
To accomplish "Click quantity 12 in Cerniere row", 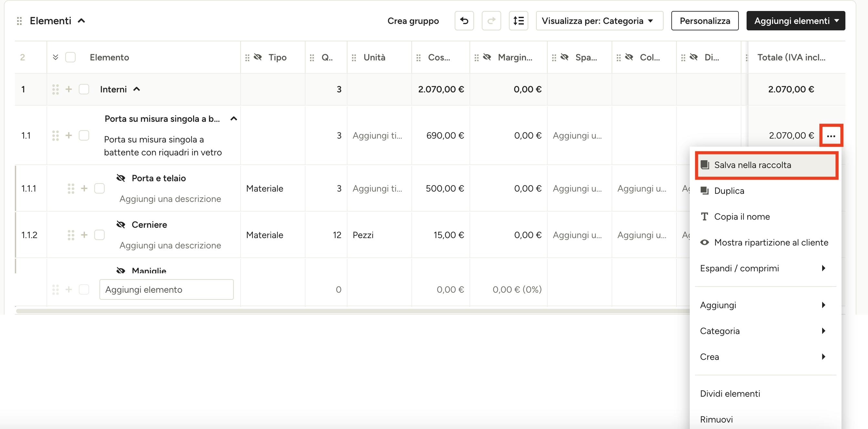I will pyautogui.click(x=326, y=235).
